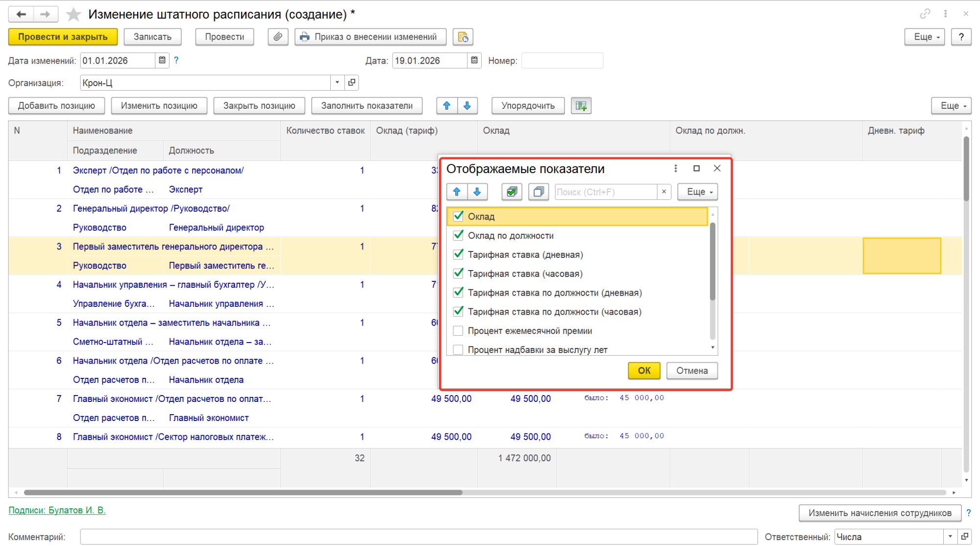Confirm dialog with OK button

point(644,371)
